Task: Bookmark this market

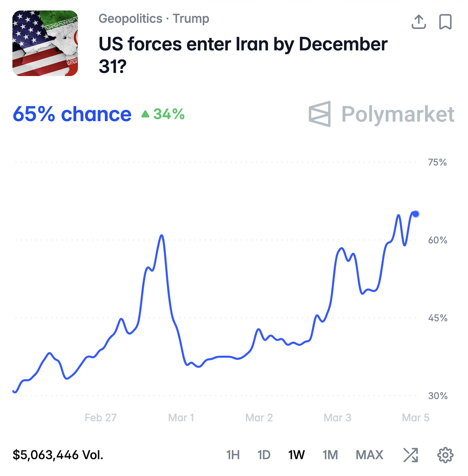Action: click(445, 22)
